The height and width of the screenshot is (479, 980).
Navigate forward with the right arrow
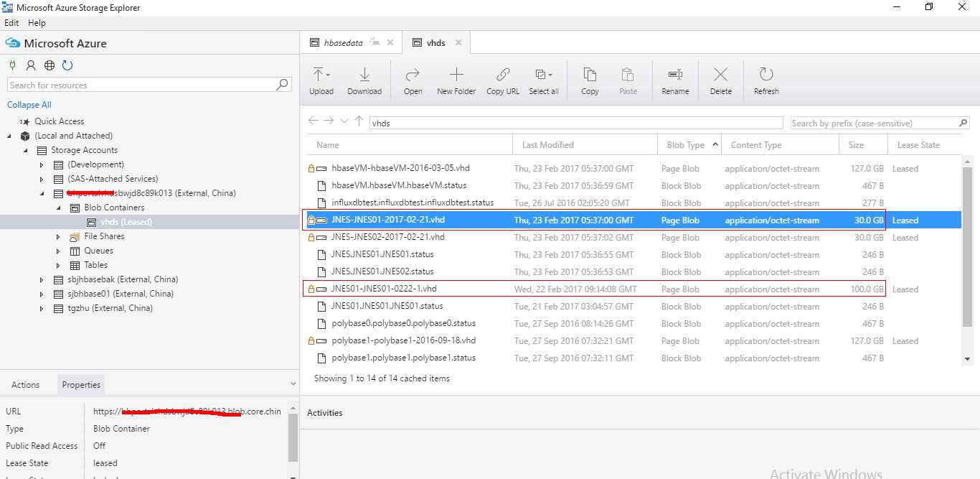click(x=329, y=121)
